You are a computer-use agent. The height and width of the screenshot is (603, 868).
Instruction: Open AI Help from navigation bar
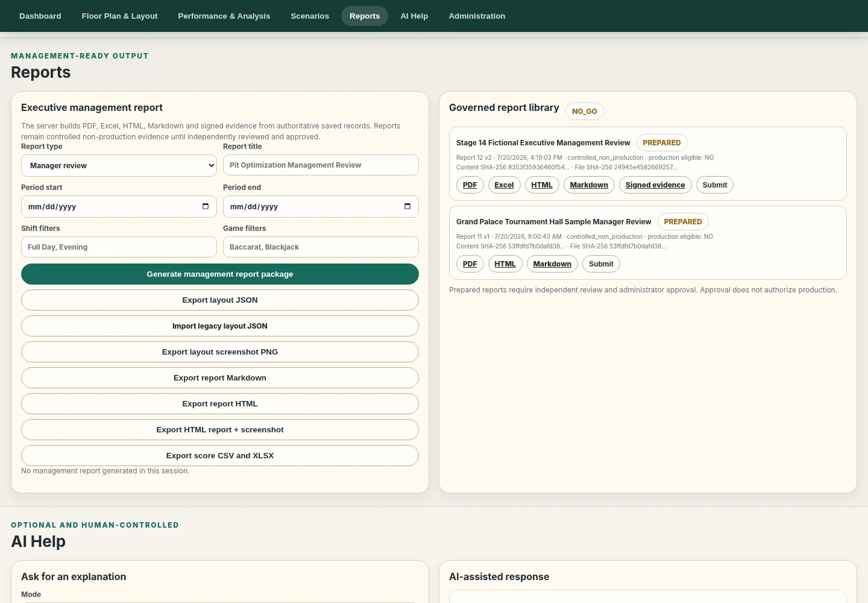pyautogui.click(x=414, y=16)
